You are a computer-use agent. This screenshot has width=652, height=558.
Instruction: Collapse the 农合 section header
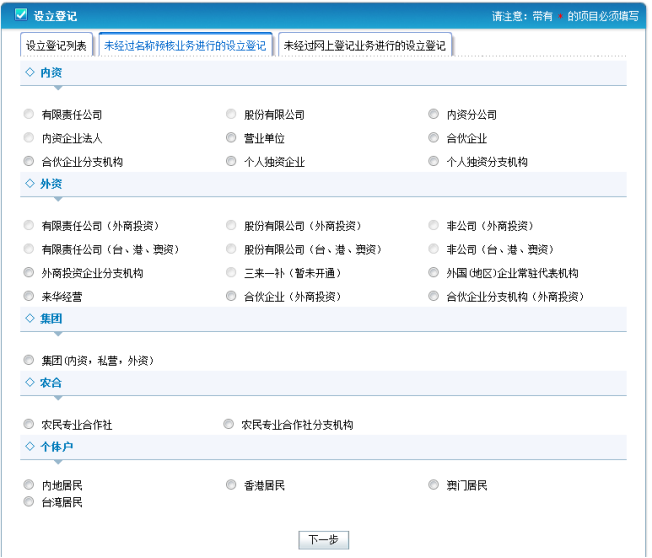click(323, 383)
